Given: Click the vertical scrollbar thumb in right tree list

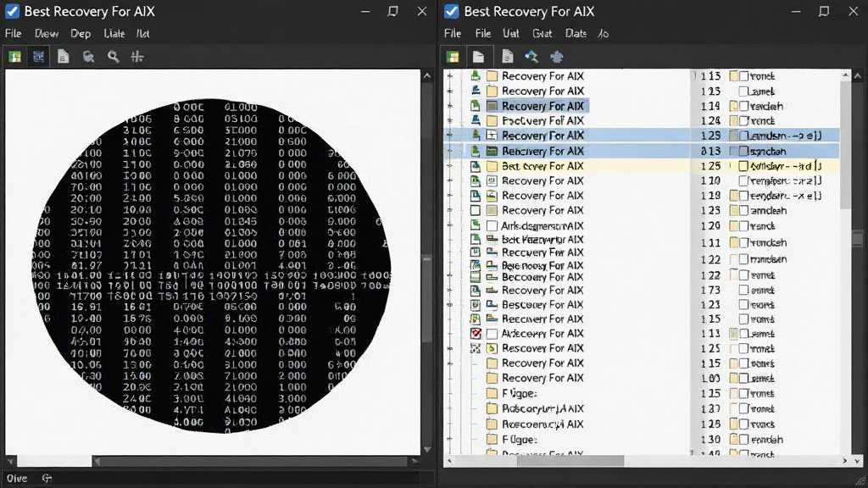Looking at the screenshot, I should pyautogui.click(x=845, y=145).
